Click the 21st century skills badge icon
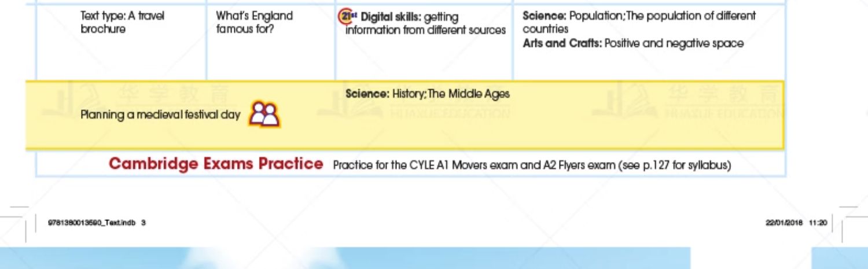 (346, 17)
